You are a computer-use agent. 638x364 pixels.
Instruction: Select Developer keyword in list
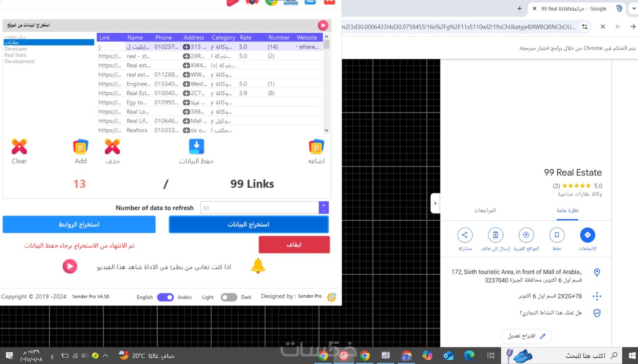[16, 49]
